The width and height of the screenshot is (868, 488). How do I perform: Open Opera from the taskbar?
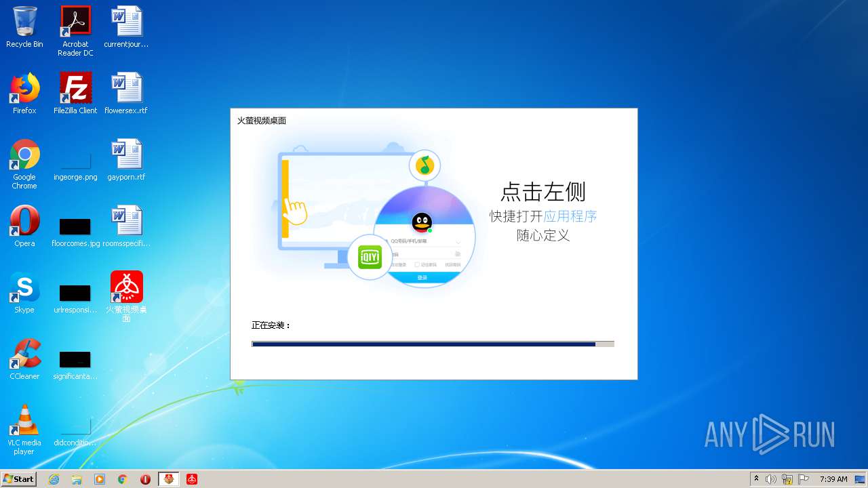(x=146, y=479)
